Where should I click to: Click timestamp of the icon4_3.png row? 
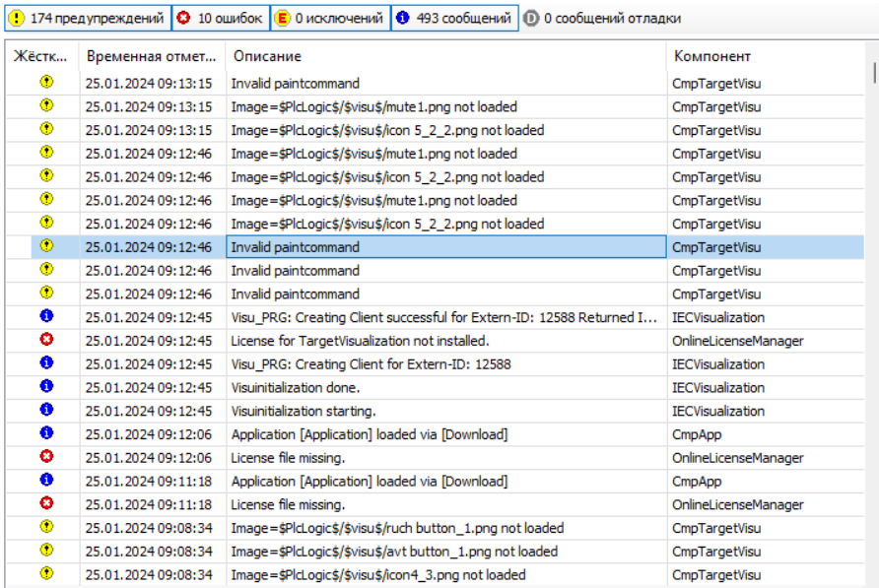[x=149, y=575]
